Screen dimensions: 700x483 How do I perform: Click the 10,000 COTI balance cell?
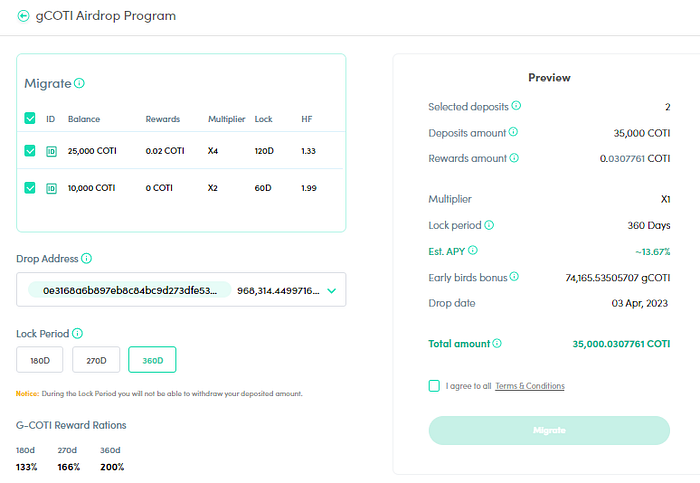92,188
